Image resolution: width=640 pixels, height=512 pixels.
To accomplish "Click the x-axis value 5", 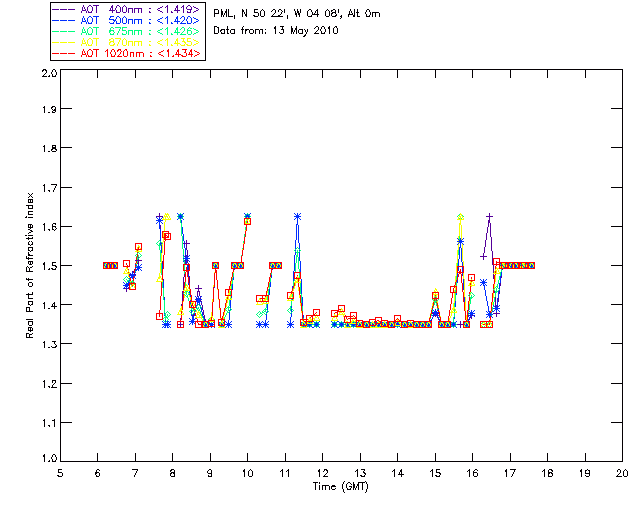I will tap(60, 473).
